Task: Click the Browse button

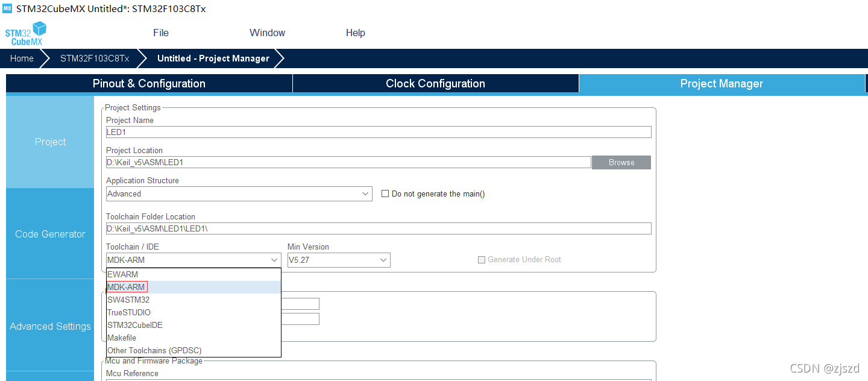Action: pyautogui.click(x=621, y=162)
